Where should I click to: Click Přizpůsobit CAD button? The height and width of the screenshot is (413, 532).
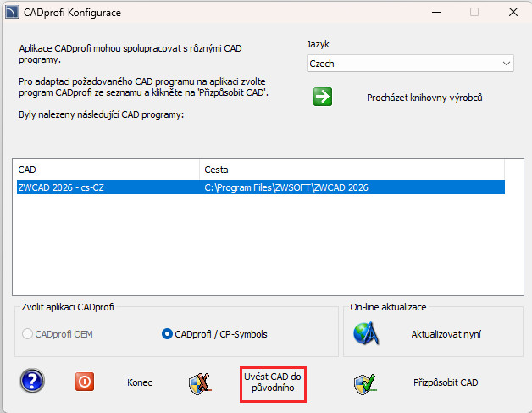pyautogui.click(x=446, y=382)
